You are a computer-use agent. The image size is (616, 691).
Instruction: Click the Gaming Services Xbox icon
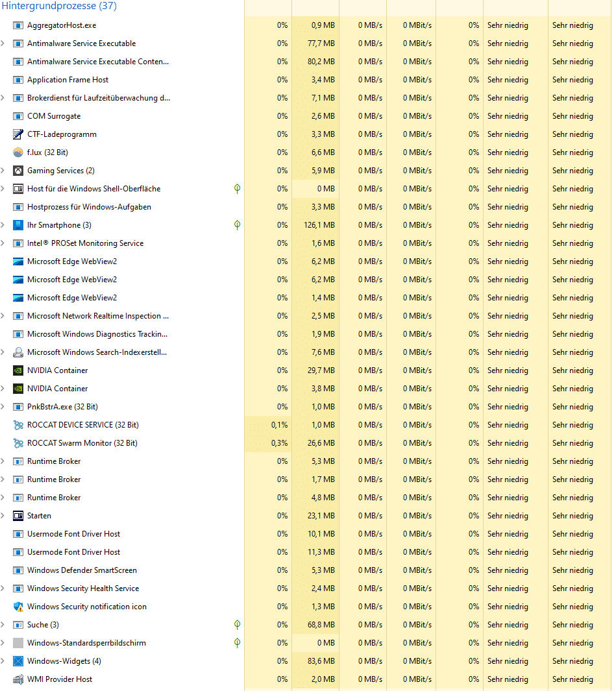18,171
